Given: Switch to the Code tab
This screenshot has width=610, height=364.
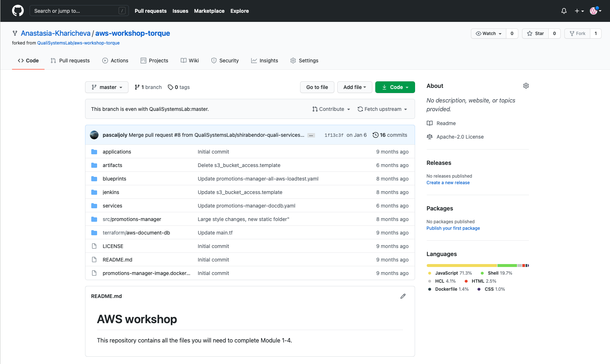Looking at the screenshot, I should click(x=28, y=61).
